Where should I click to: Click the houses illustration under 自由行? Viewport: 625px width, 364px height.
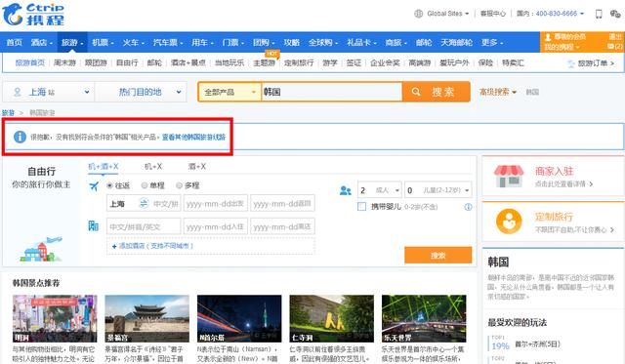coord(41,249)
